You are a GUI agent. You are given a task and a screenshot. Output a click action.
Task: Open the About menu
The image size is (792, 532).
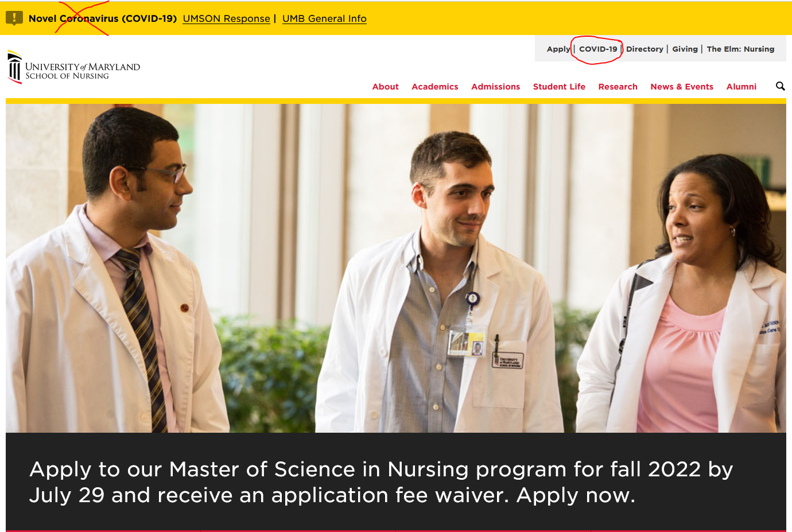coord(385,87)
